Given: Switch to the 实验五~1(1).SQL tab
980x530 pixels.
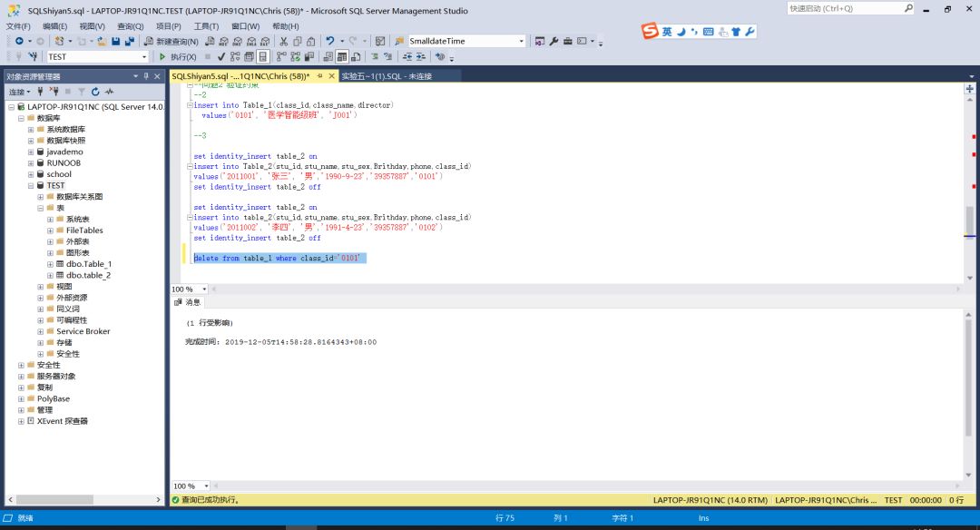Looking at the screenshot, I should (x=387, y=76).
